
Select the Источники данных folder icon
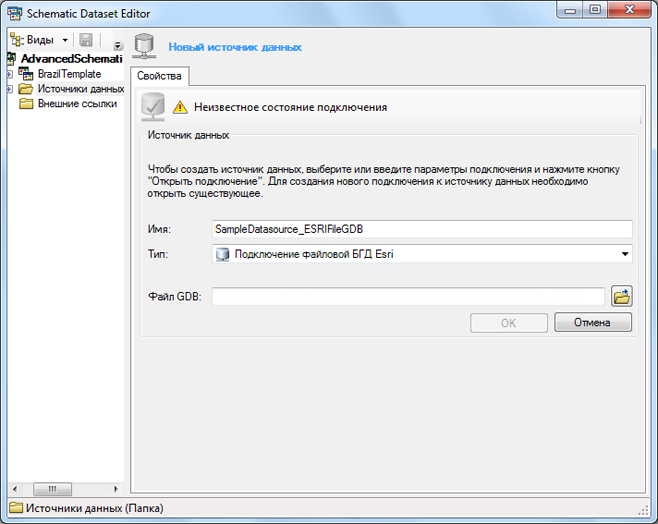tap(26, 89)
